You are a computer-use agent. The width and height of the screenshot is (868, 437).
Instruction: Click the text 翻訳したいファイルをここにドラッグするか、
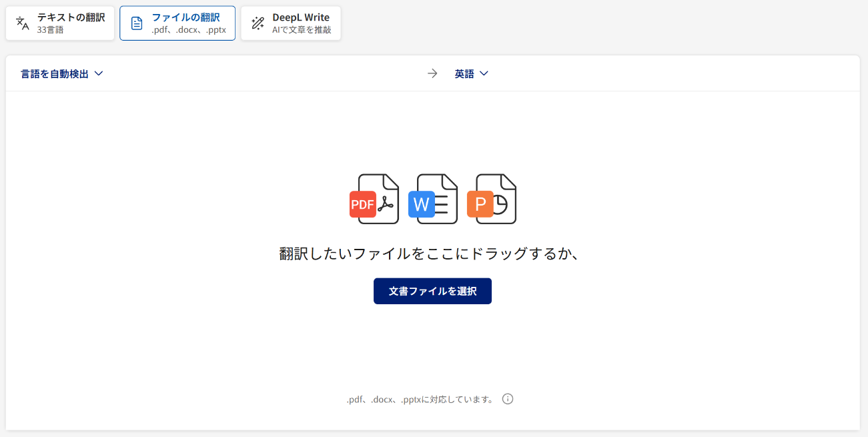click(428, 254)
